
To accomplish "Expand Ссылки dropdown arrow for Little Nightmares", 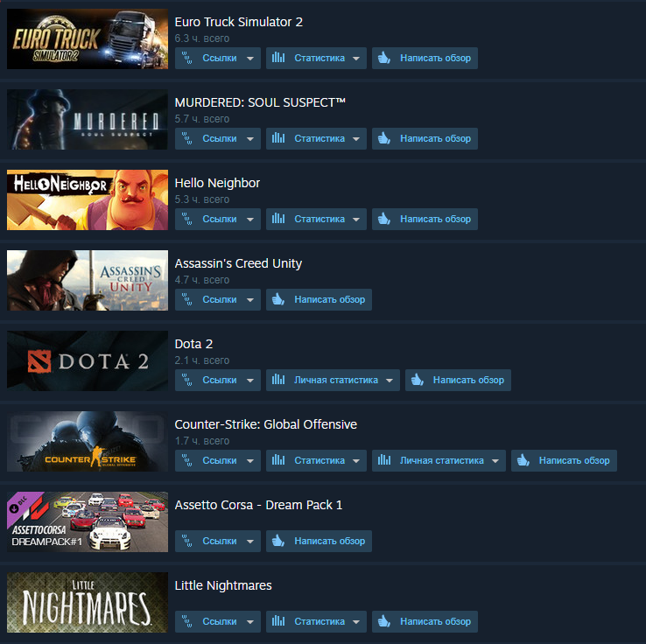I will tap(250, 622).
